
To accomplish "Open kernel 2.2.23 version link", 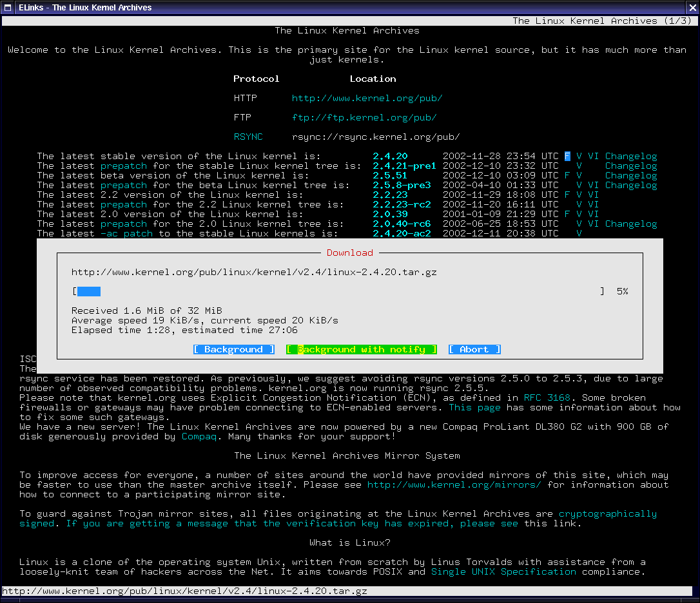I will [x=390, y=195].
